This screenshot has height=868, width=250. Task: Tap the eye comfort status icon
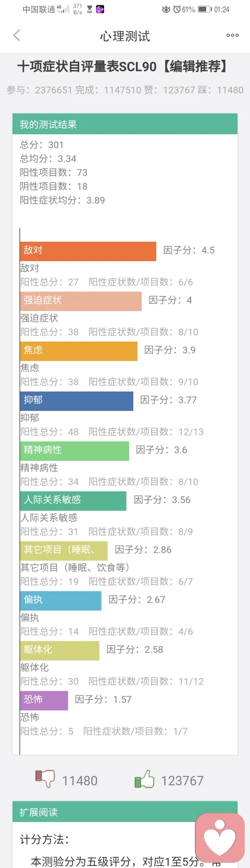tap(166, 9)
